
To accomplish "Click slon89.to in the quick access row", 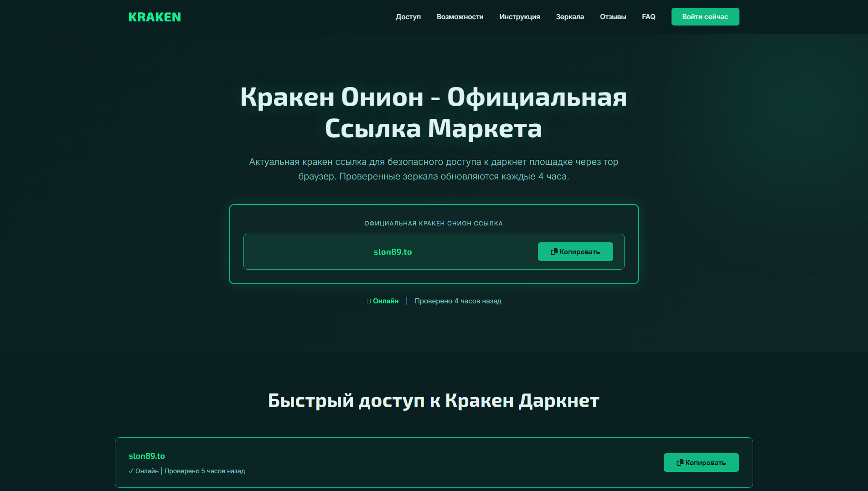I will [147, 456].
